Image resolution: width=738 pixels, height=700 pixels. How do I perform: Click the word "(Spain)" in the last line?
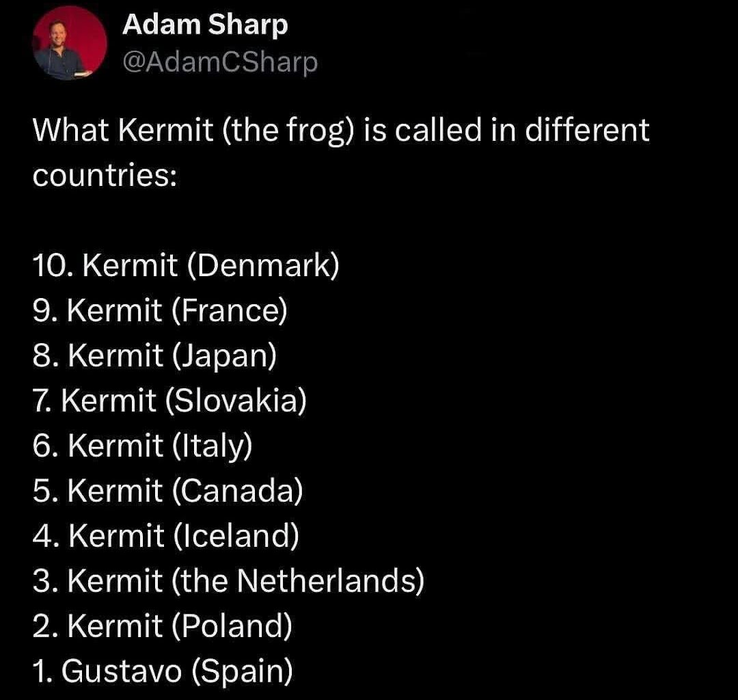242,671
